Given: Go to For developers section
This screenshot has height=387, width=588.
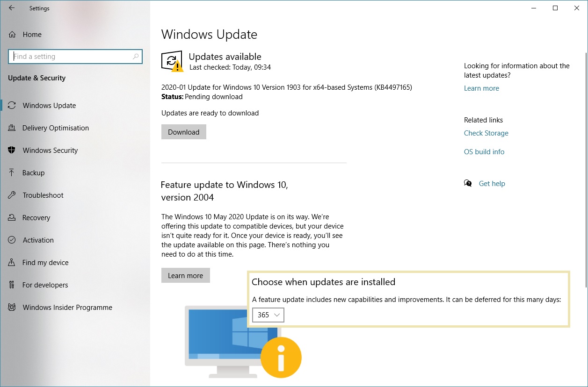Looking at the screenshot, I should click(x=45, y=285).
